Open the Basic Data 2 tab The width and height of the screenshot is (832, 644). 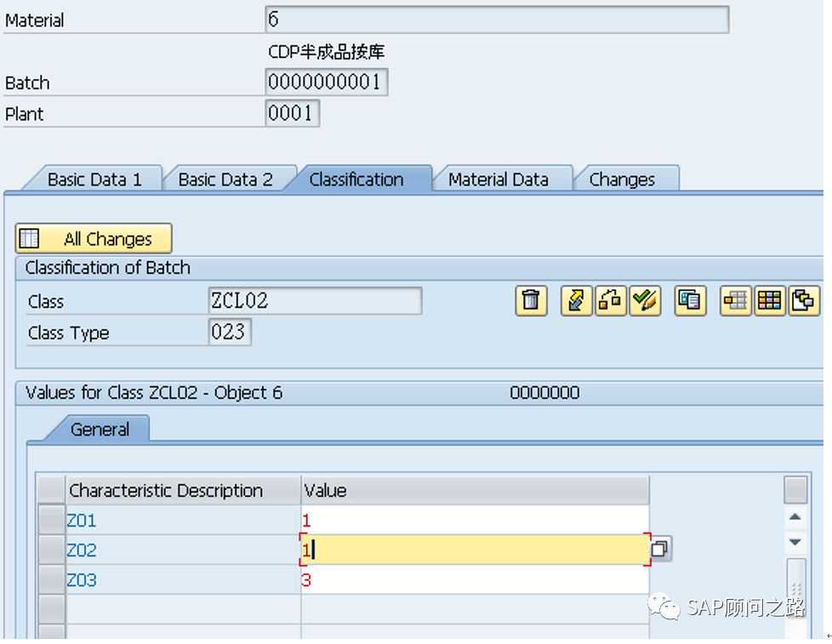tap(225, 180)
